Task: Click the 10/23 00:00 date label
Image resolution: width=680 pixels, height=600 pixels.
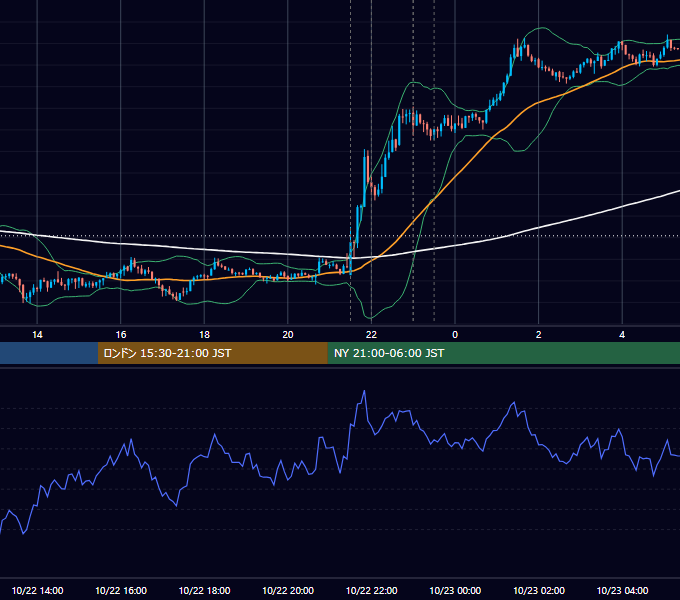Action: pyautogui.click(x=455, y=590)
